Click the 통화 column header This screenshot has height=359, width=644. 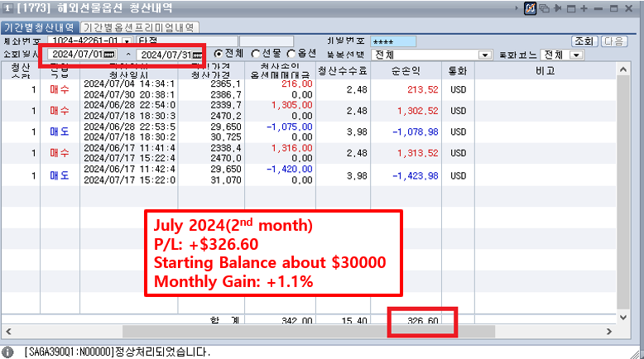click(458, 70)
